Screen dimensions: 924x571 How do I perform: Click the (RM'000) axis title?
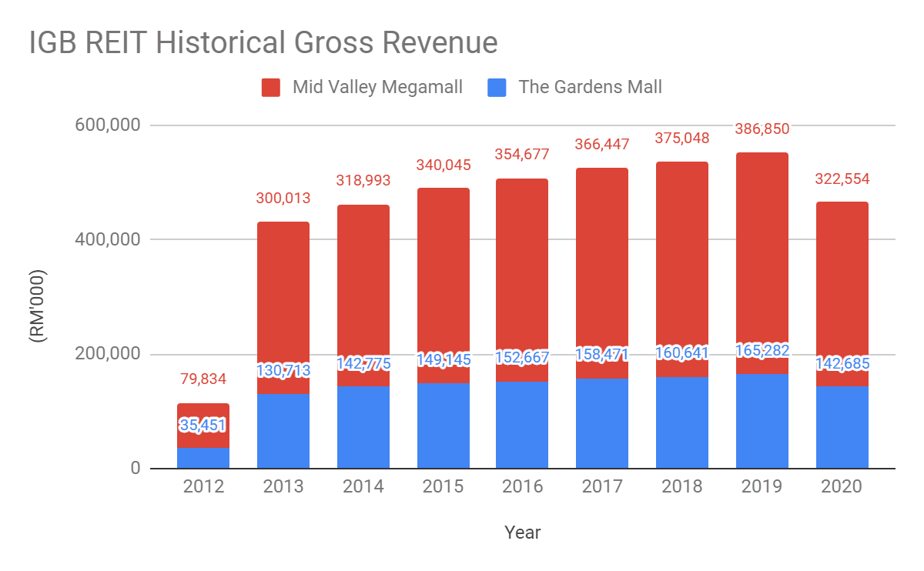point(37,306)
